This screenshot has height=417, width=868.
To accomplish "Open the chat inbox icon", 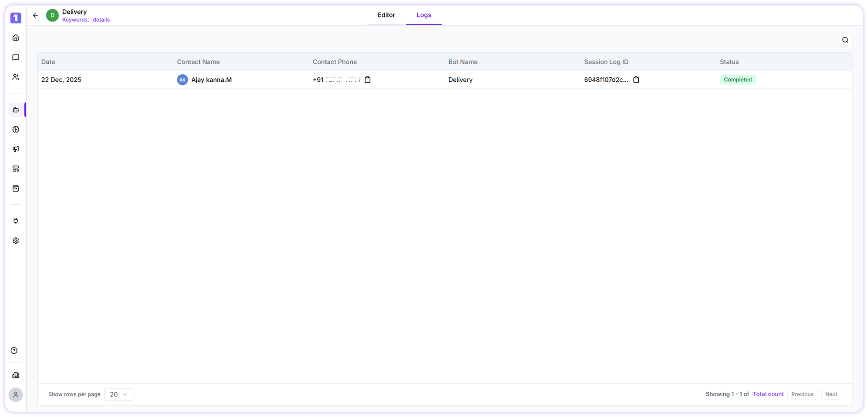I will pyautogui.click(x=16, y=58).
